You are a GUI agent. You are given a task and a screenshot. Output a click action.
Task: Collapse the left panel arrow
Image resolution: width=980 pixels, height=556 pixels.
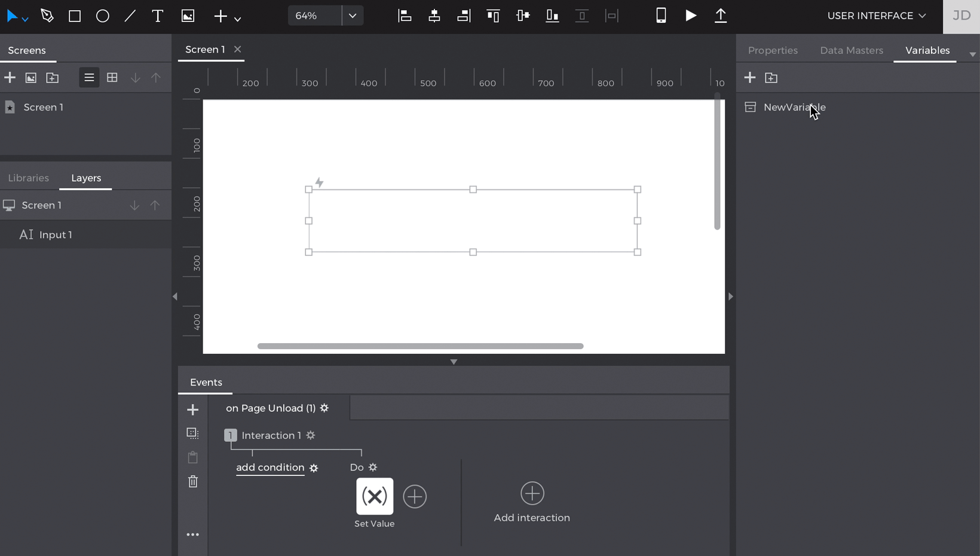(175, 297)
